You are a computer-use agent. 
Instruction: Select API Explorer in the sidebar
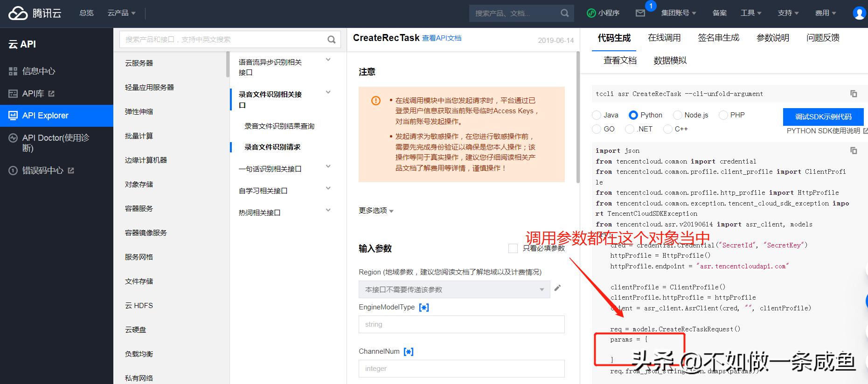(x=56, y=116)
